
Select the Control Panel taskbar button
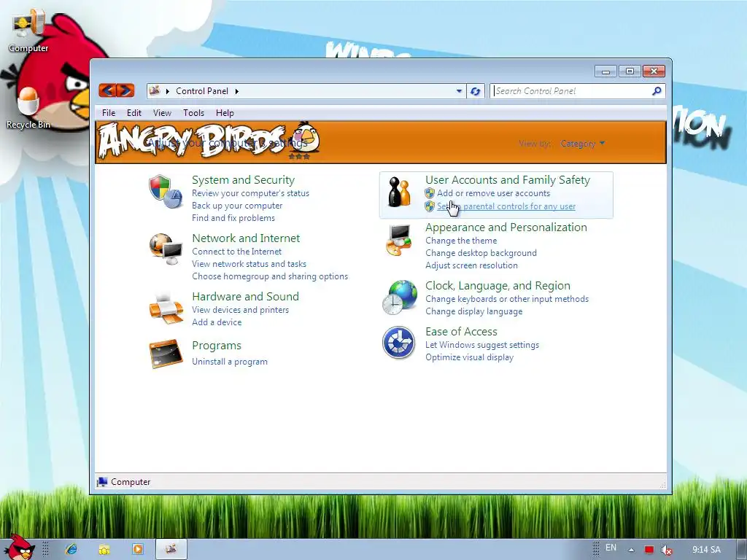171,549
